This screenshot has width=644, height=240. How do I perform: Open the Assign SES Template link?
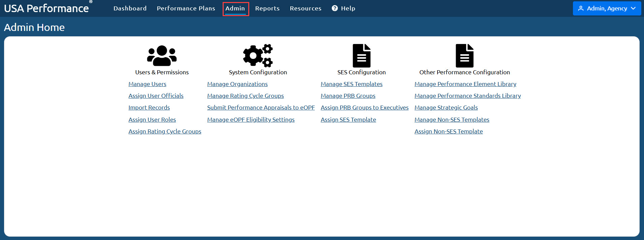(x=348, y=120)
